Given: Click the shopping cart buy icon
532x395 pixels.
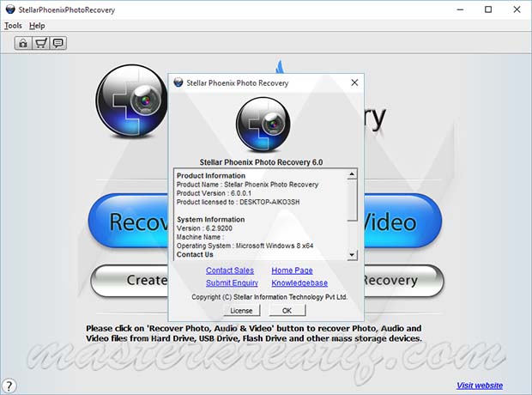Looking at the screenshot, I should click(x=40, y=43).
